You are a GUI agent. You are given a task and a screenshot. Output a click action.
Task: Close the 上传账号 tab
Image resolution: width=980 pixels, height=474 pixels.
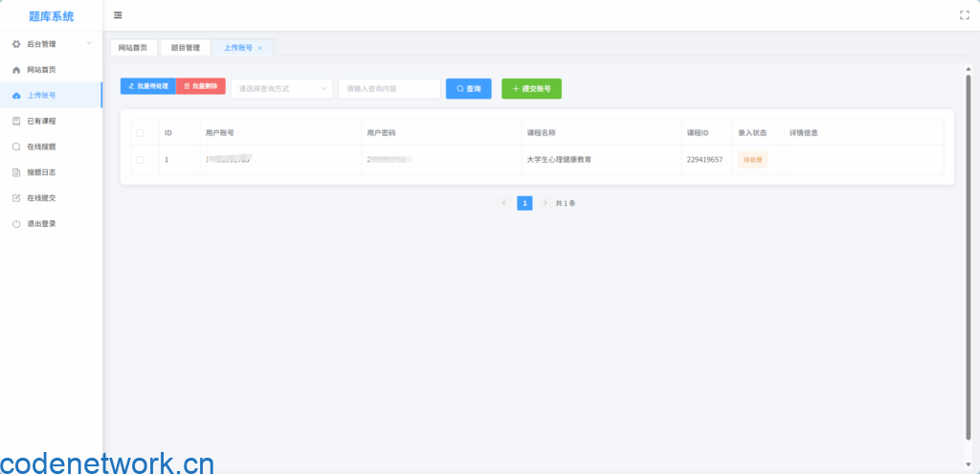259,48
